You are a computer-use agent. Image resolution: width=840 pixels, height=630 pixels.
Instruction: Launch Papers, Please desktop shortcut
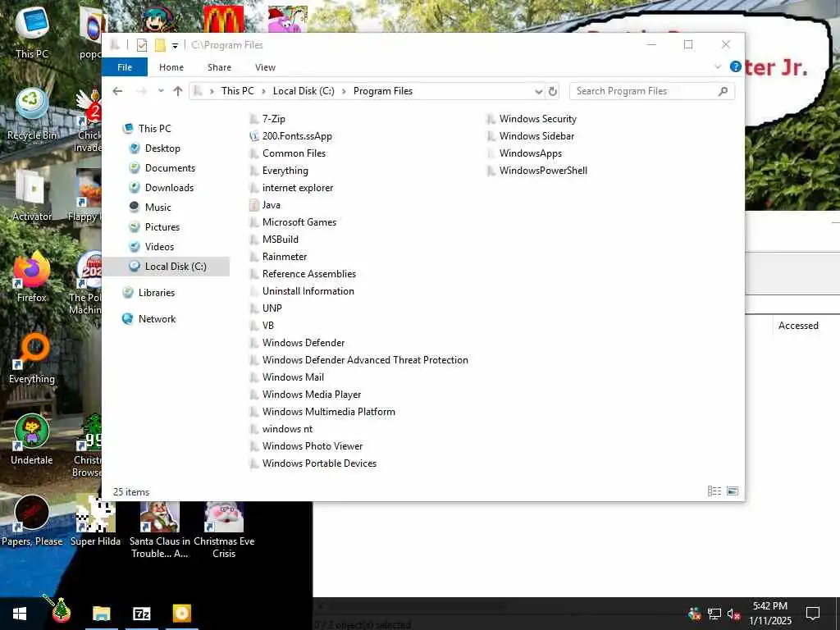tap(32, 521)
